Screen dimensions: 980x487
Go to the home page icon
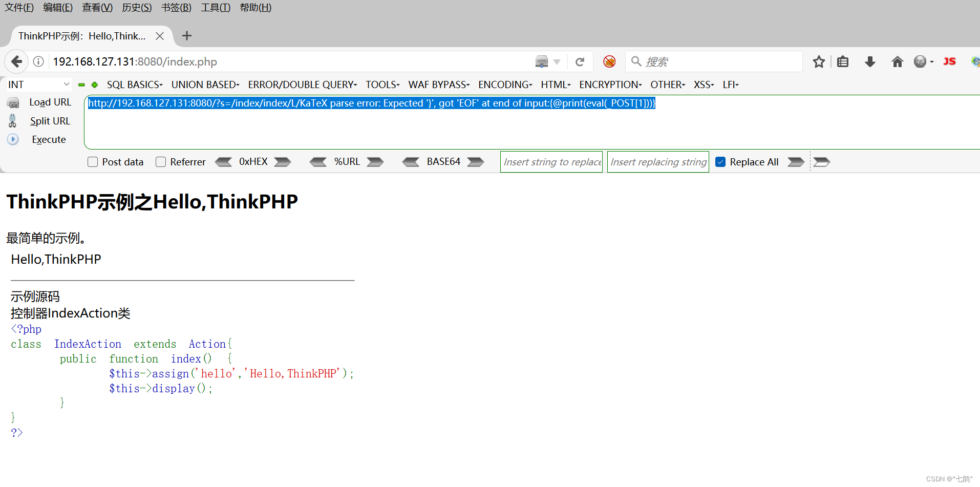tap(897, 62)
